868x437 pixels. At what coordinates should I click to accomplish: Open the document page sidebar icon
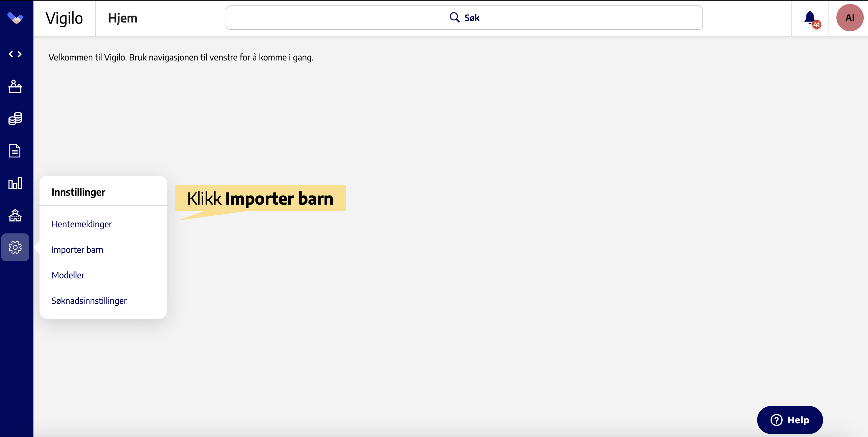coord(15,151)
